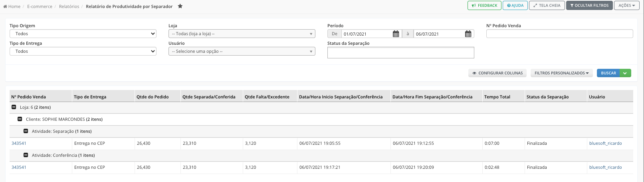
Task: Open bluesoft_ricardo user link in Conferência row
Action: [x=605, y=167]
